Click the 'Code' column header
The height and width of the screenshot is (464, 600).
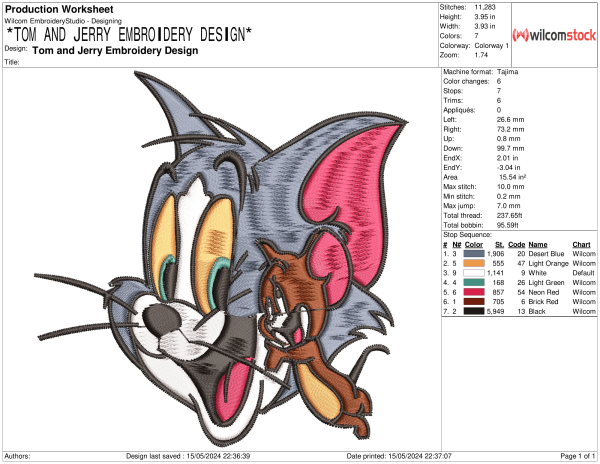pyautogui.click(x=517, y=244)
